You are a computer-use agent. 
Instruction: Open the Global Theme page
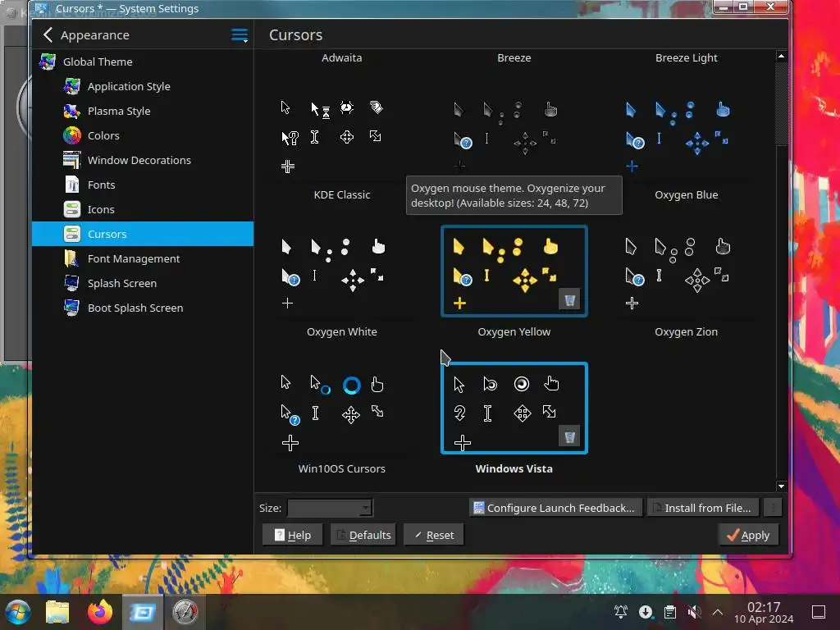[x=143, y=62]
